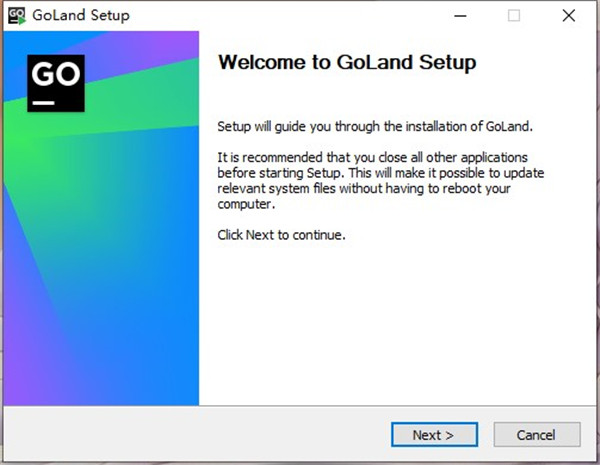
Task: Click the greyed-out maximize button
Action: click(x=514, y=16)
